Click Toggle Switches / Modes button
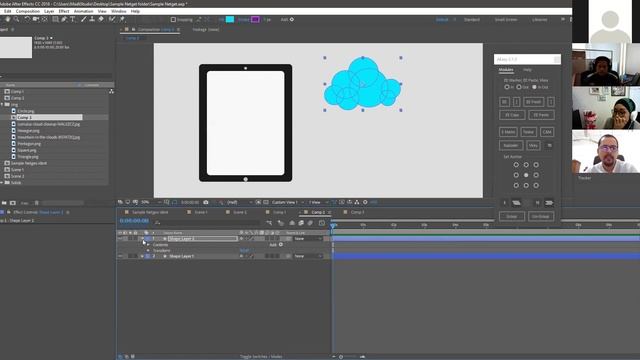This screenshot has height=360, width=640. [x=261, y=356]
